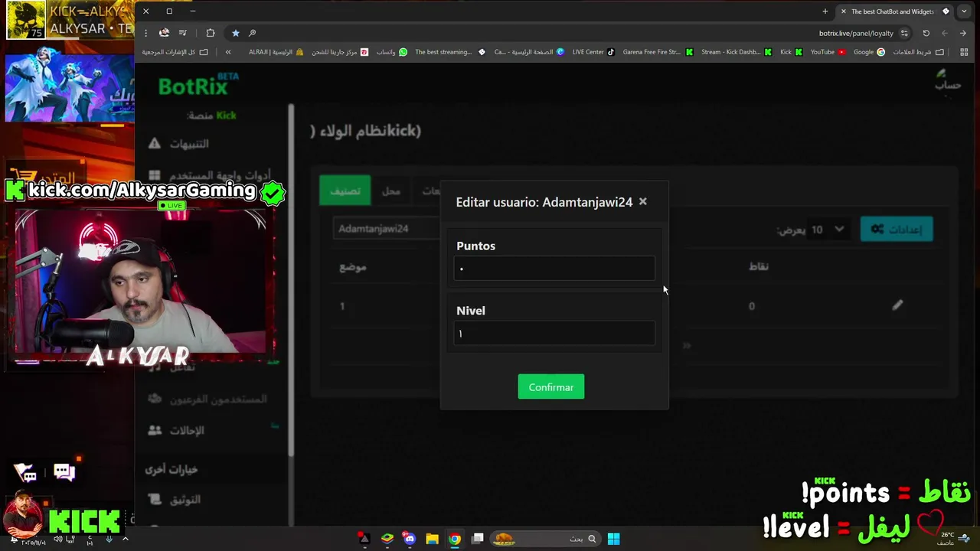Close the Editar usuario dialog with X
The height and width of the screenshot is (551, 980).
tap(642, 201)
